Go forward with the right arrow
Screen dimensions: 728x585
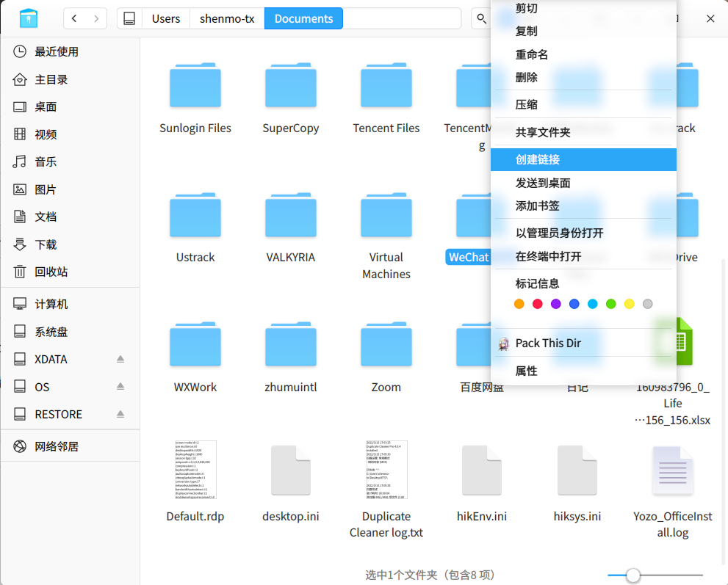tap(96, 18)
